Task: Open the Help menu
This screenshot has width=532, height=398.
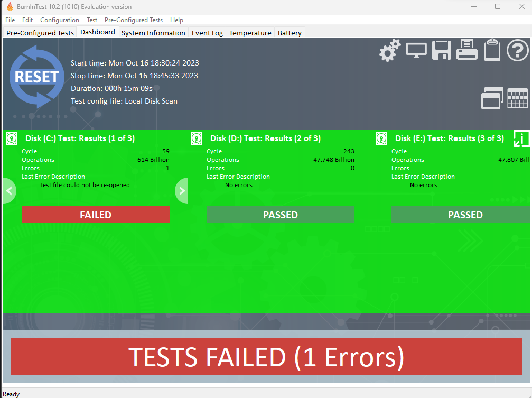Action: [176, 20]
